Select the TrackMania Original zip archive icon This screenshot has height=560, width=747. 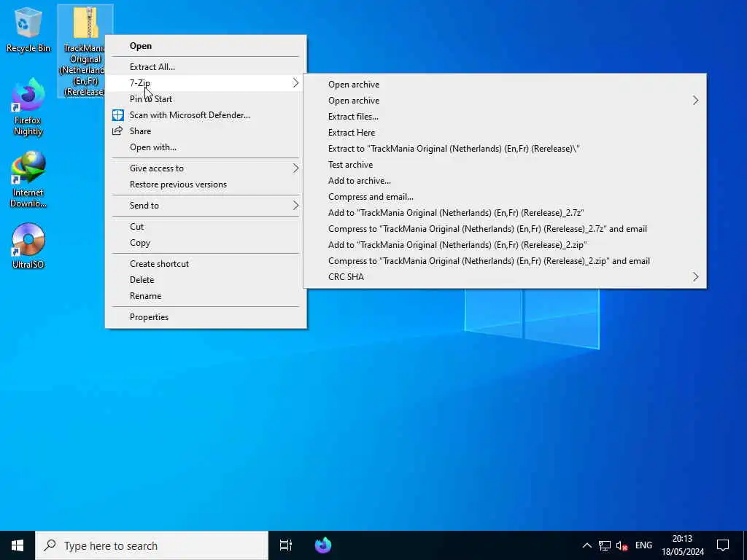[85, 51]
